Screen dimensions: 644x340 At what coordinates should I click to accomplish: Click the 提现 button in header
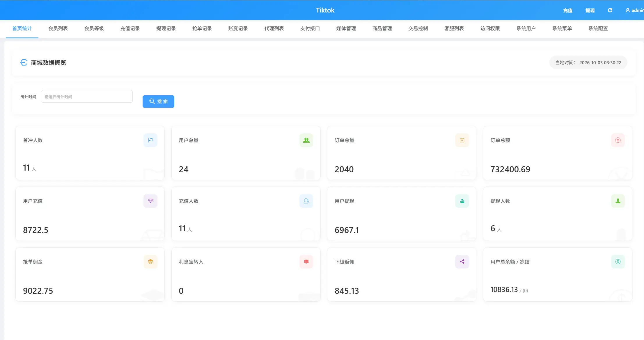(x=590, y=10)
